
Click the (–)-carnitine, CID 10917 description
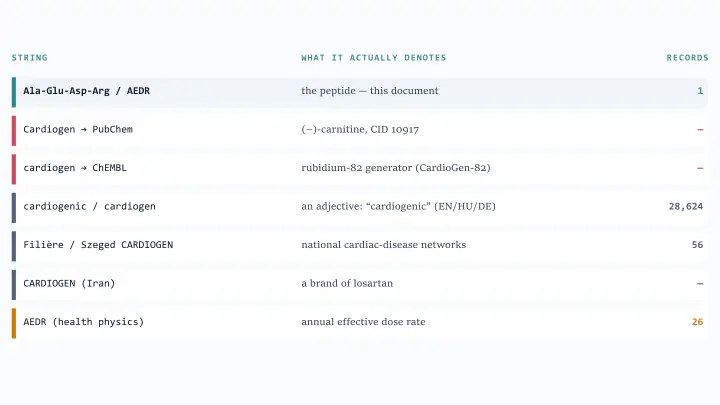coord(360,129)
